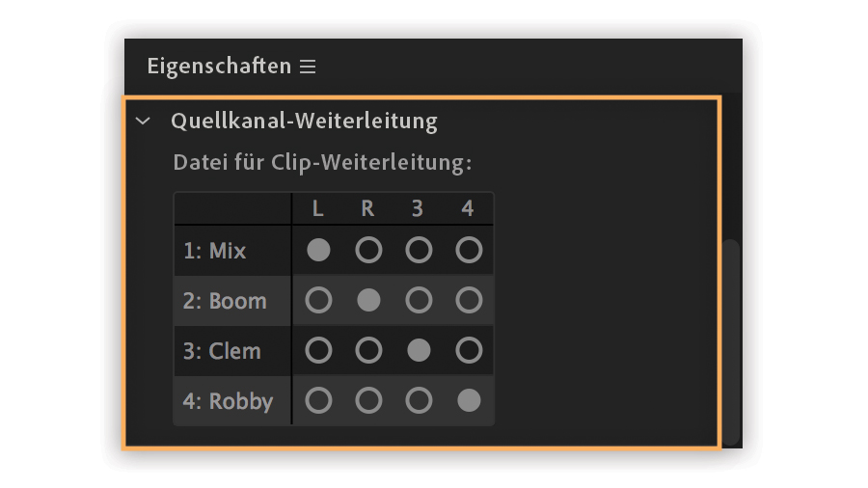Click the Quellkanal-Weiterleitung section heading

click(x=304, y=122)
